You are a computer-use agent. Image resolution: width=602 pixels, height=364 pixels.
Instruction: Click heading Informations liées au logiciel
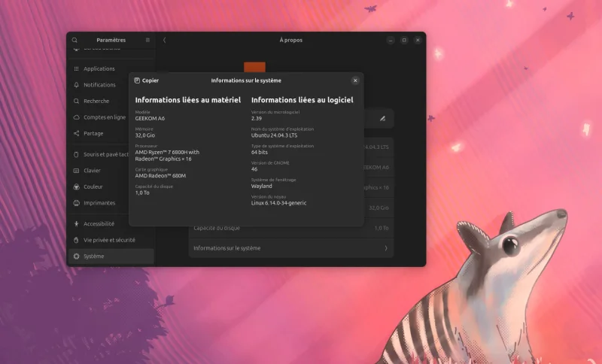303,100
